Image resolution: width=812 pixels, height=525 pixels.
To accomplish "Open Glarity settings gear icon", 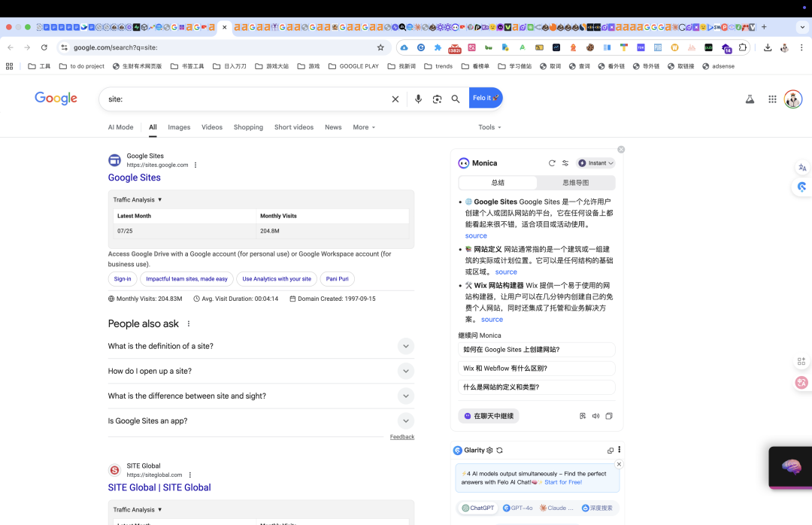I will [x=489, y=451].
